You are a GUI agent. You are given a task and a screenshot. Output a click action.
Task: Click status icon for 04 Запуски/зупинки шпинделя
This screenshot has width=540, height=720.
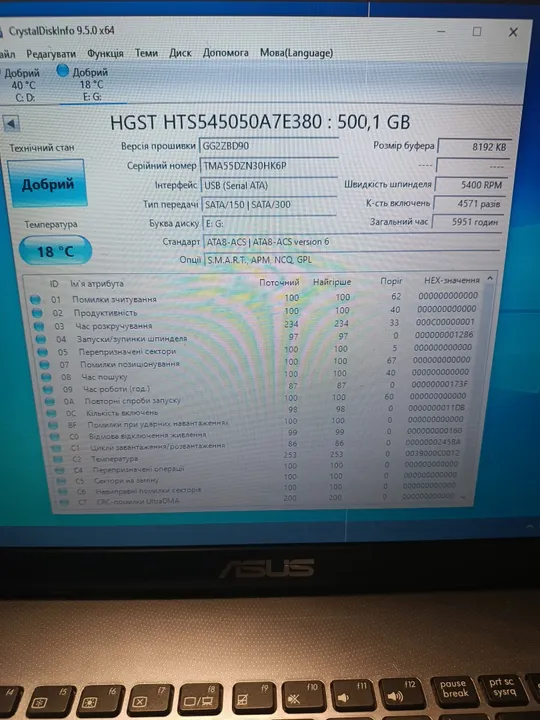[41, 339]
